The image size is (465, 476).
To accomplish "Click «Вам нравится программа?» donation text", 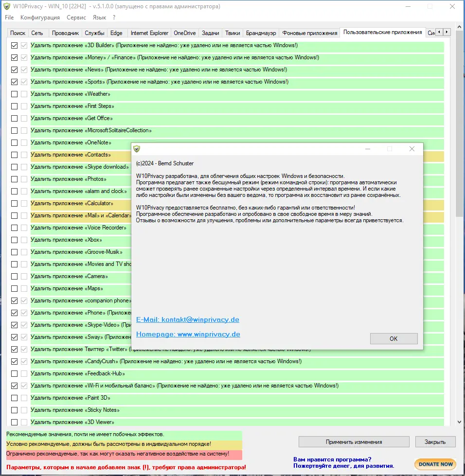I will click(332, 459).
